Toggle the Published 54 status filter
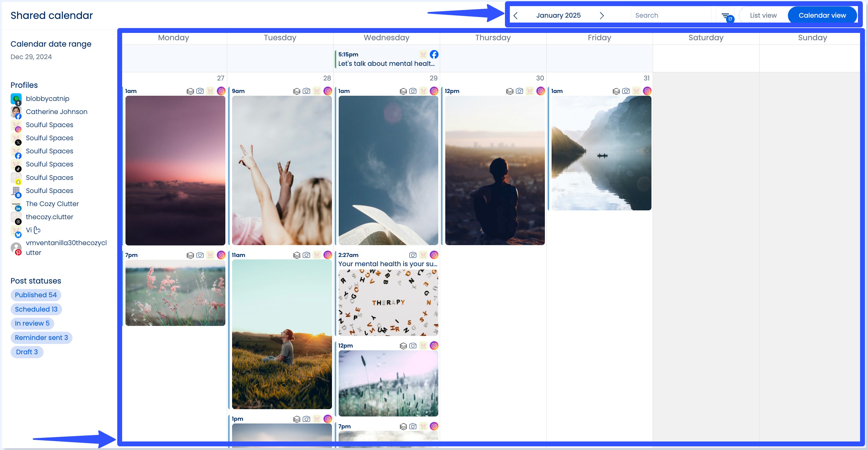The image size is (868, 450). click(35, 295)
